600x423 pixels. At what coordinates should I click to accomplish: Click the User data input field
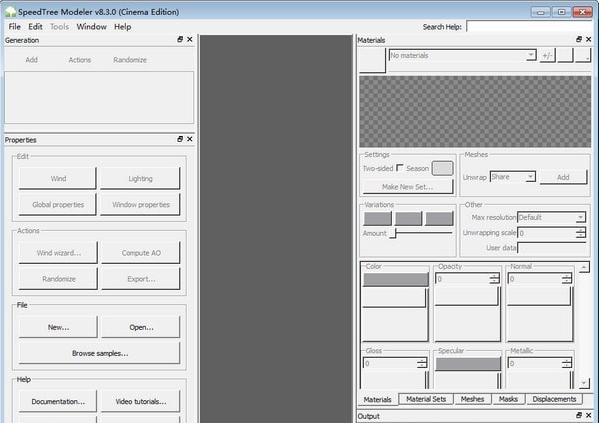pyautogui.click(x=551, y=248)
